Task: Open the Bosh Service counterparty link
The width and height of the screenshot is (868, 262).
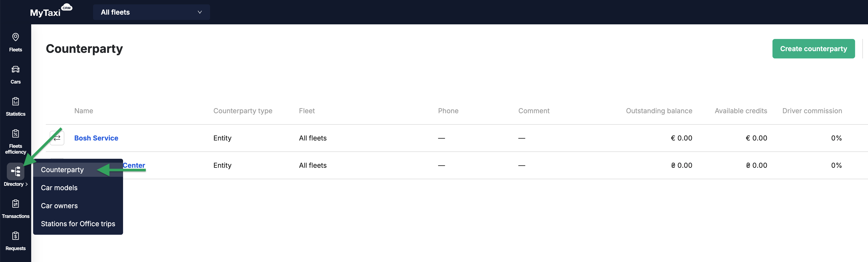Action: [96, 138]
